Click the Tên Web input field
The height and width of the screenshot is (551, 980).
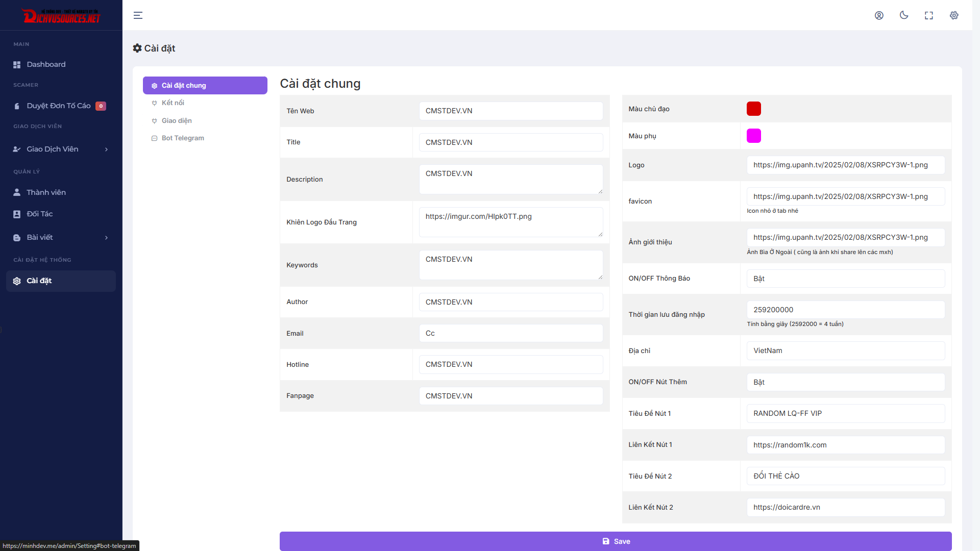click(x=510, y=111)
